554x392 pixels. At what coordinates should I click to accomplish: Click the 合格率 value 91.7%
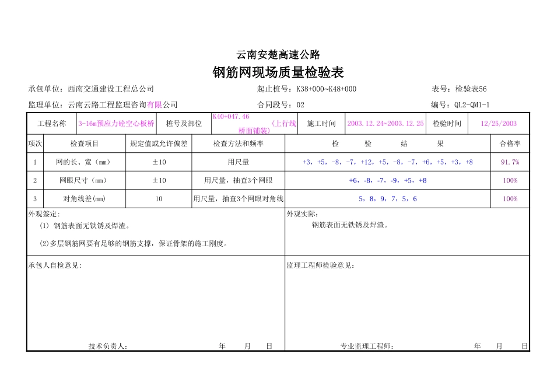pos(510,162)
